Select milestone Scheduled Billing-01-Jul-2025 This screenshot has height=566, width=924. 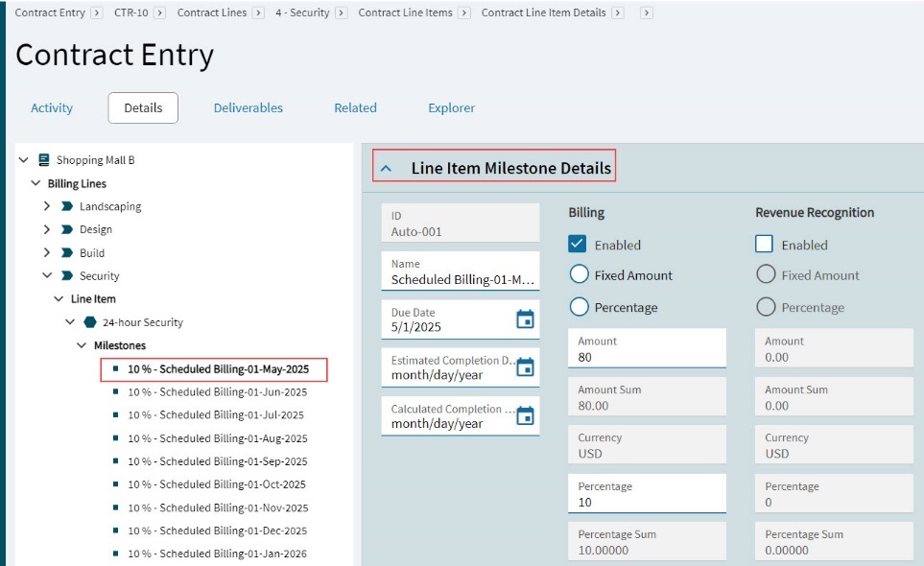[216, 415]
